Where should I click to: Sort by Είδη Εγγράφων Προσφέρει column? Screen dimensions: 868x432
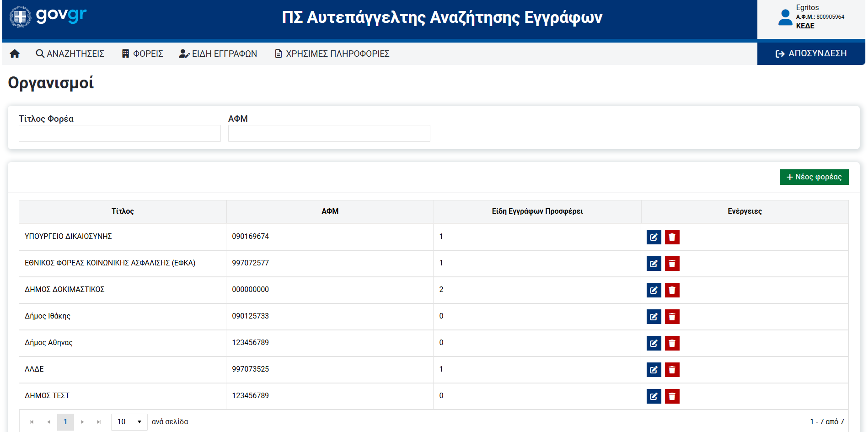[537, 211]
